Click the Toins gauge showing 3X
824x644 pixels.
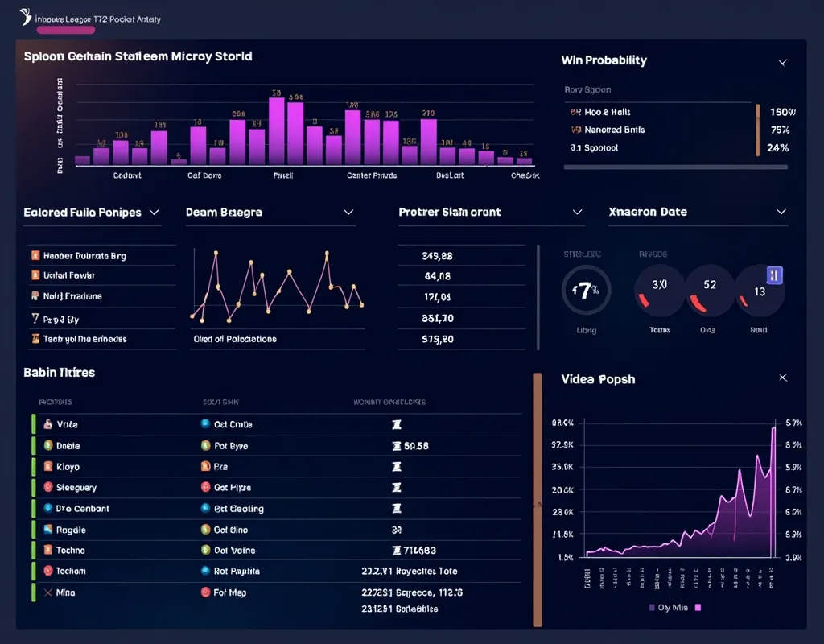click(659, 290)
